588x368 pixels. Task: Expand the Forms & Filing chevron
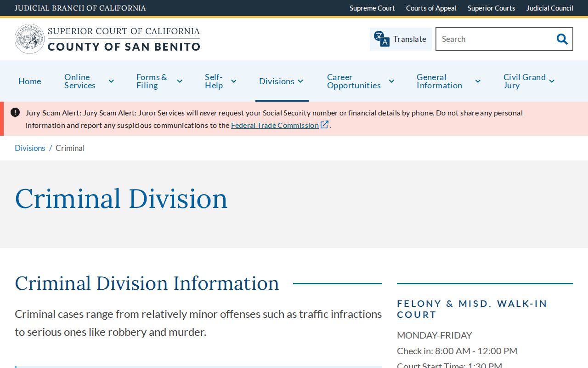tap(180, 81)
